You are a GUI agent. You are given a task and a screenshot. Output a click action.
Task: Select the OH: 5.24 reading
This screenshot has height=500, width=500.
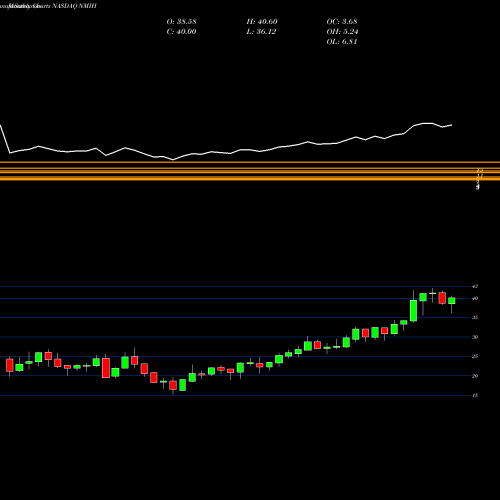[x=342, y=32]
